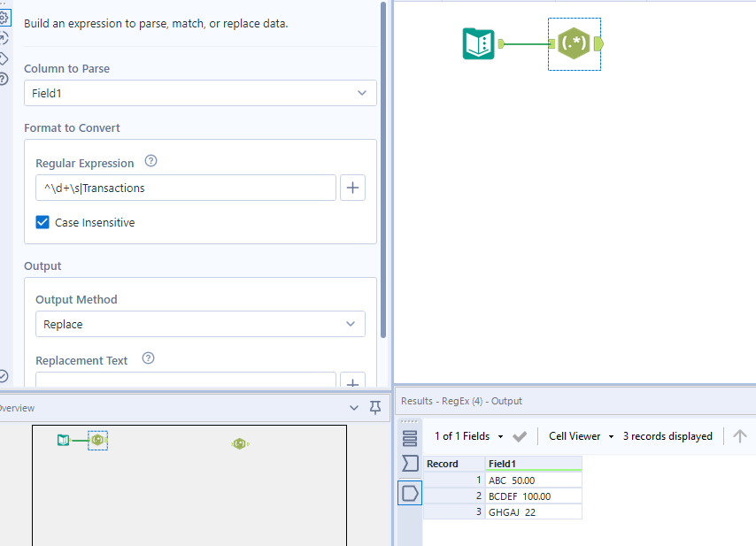
Task: Click the approve checkmark next to field selector
Action: [521, 435]
